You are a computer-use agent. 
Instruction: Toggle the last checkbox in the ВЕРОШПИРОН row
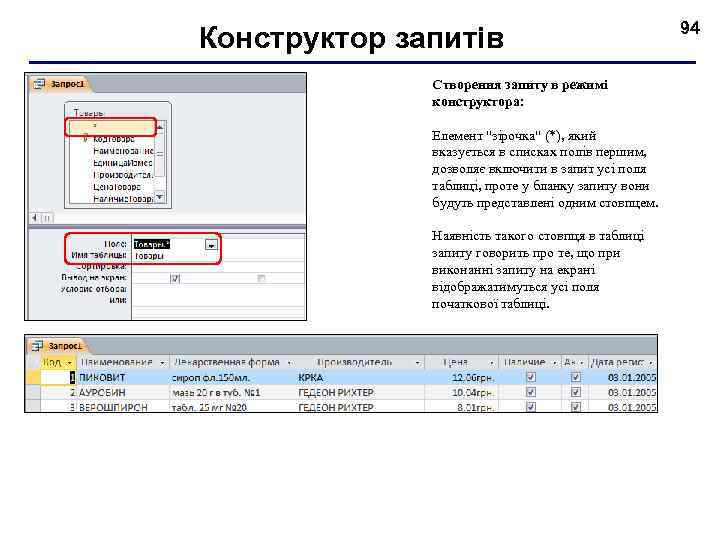click(575, 407)
